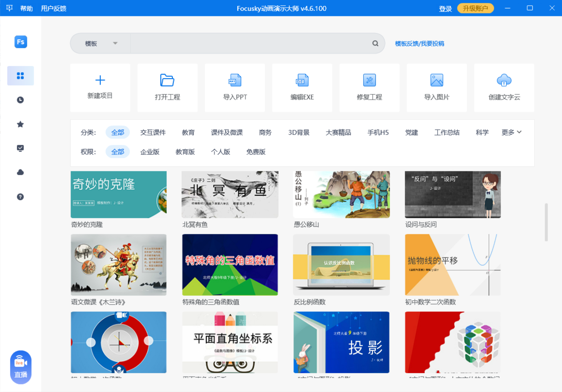Open favorites star icon in sidebar
This screenshot has height=392, width=562.
[x=20, y=124]
